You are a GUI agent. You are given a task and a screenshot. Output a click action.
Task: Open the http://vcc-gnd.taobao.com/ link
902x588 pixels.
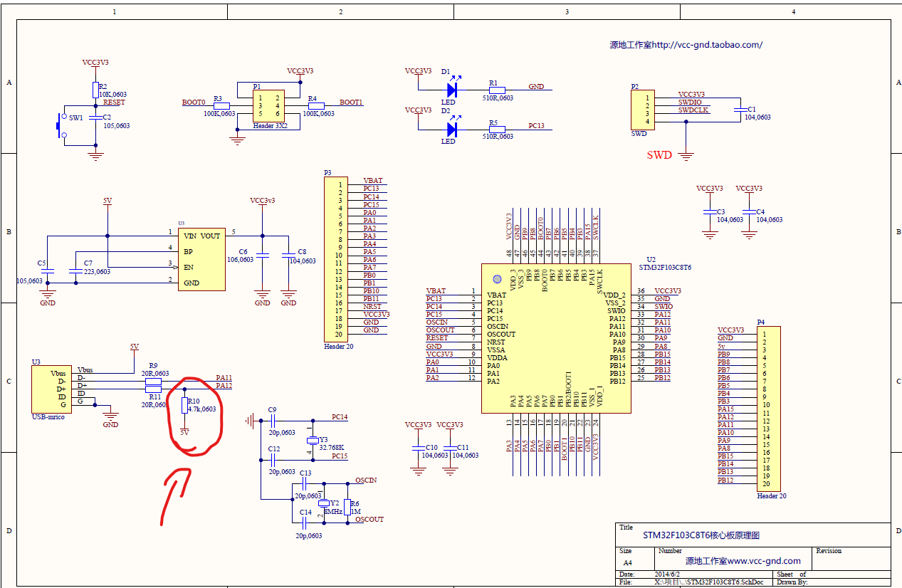pyautogui.click(x=705, y=44)
